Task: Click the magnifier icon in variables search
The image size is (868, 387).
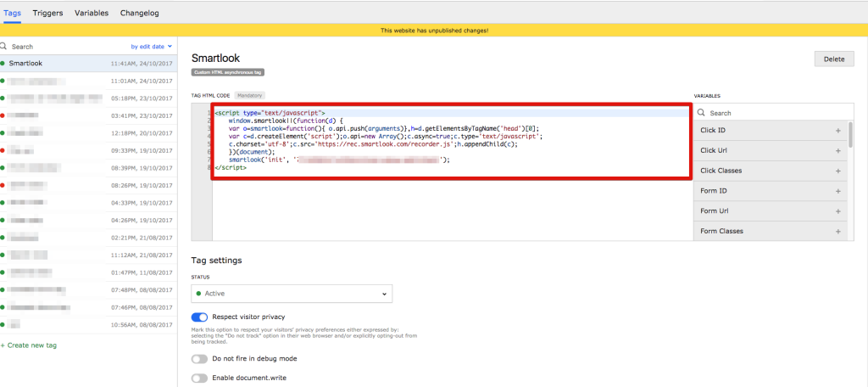Action: click(x=701, y=113)
